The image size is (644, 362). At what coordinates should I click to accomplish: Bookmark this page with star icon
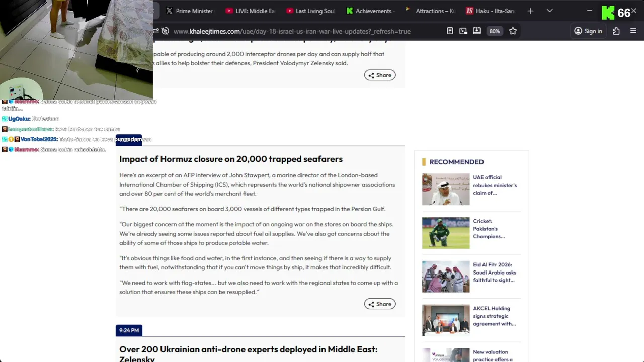point(513,31)
